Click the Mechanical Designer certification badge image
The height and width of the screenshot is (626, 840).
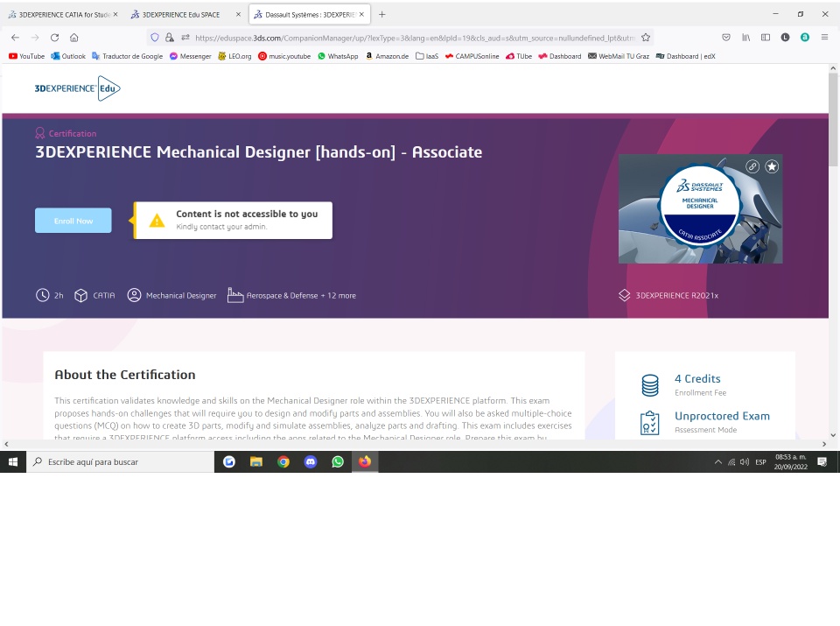[700, 208]
